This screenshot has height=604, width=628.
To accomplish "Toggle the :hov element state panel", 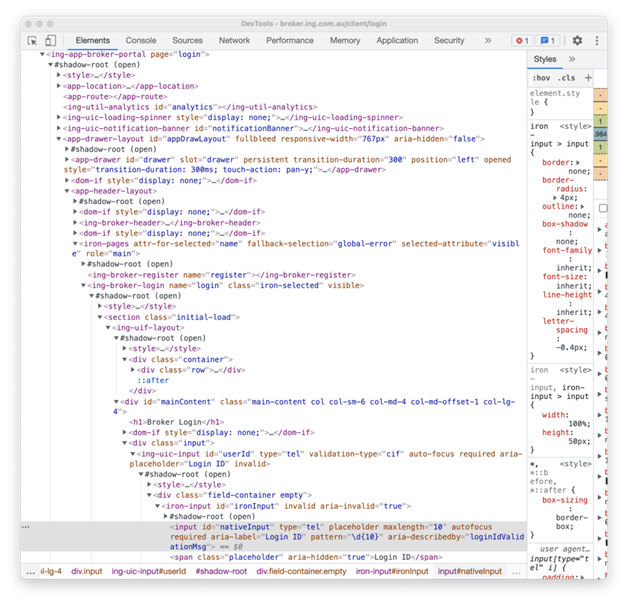I will (x=541, y=78).
